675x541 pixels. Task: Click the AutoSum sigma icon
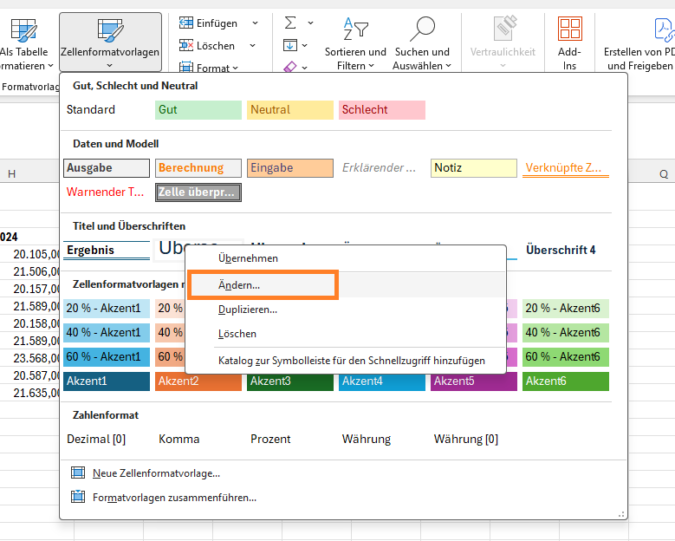291,22
